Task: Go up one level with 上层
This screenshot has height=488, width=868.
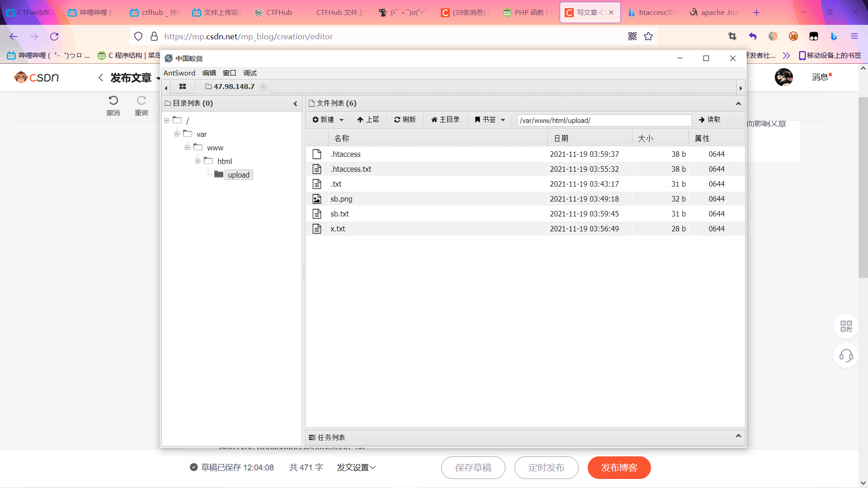Action: (368, 120)
